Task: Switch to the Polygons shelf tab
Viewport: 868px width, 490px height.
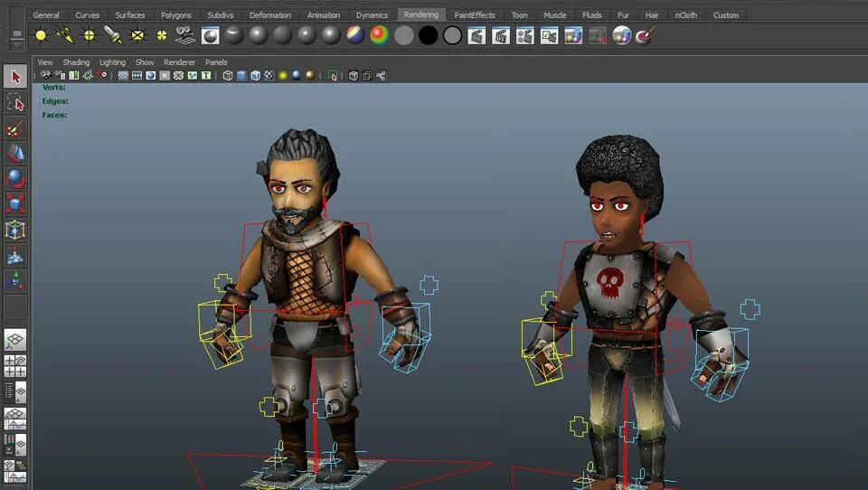Action: click(176, 15)
